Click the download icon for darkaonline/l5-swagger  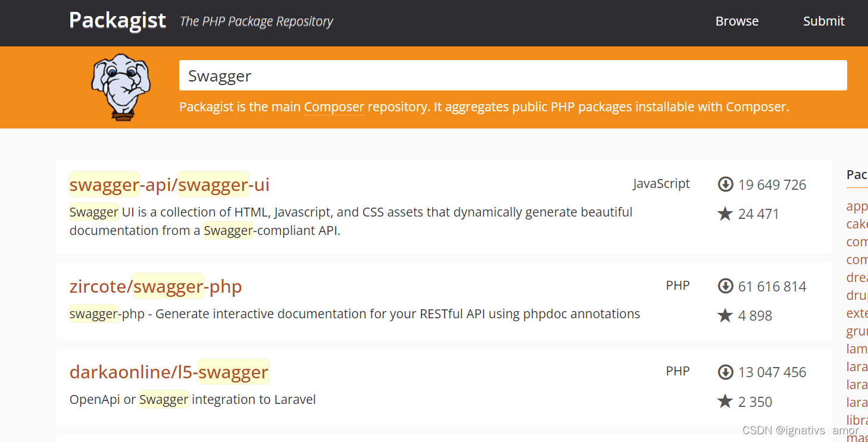click(x=725, y=372)
